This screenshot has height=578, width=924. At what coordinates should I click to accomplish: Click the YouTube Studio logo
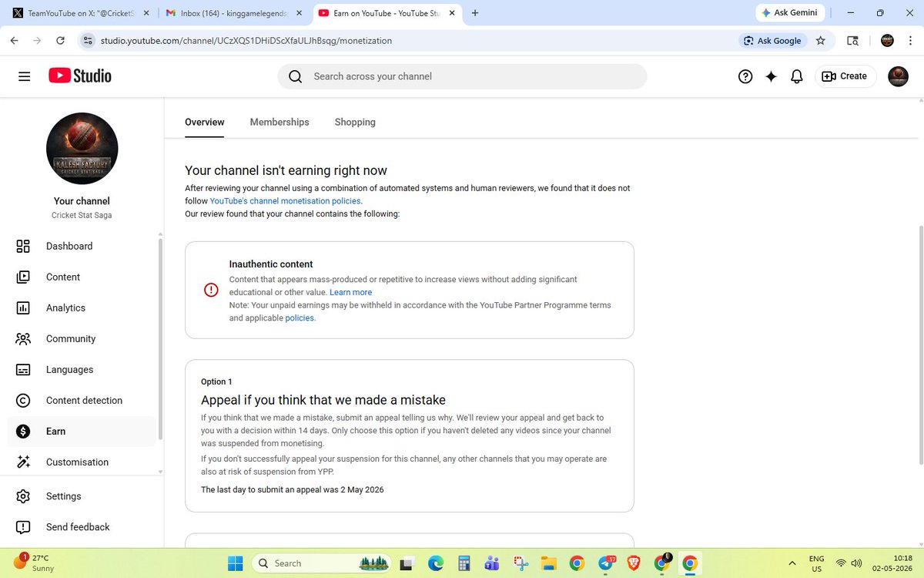point(80,76)
